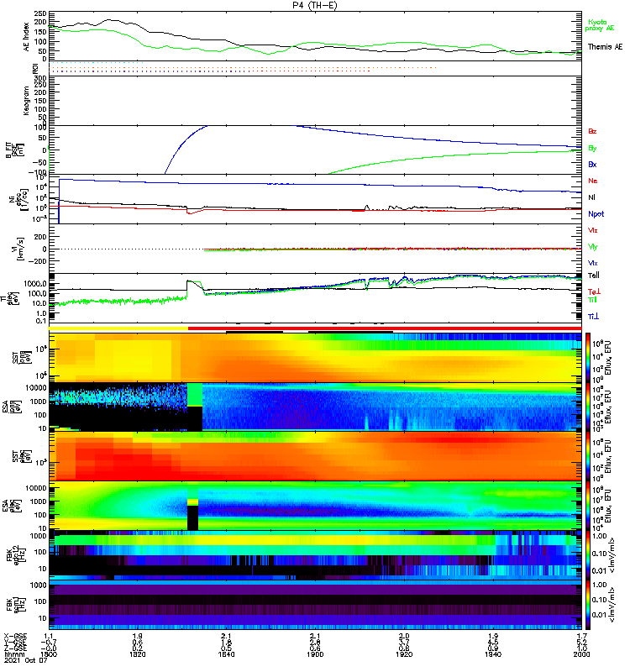Select the black Ni legend label

591,197
